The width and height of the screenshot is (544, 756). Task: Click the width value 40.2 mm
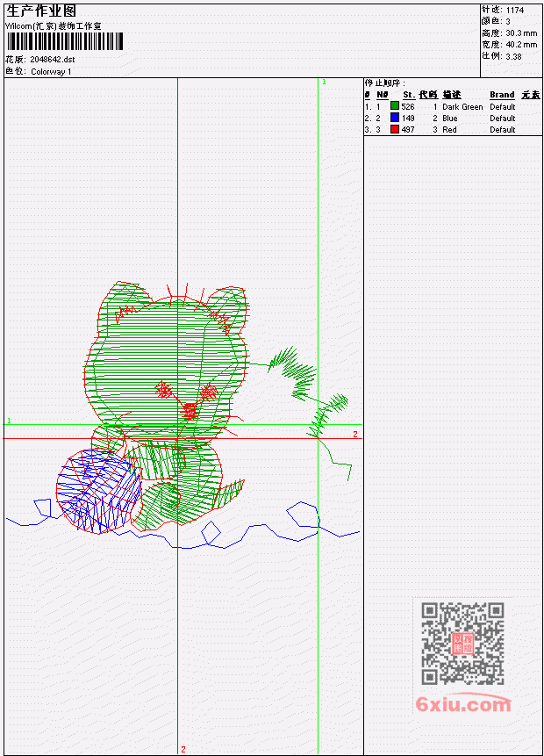point(521,45)
